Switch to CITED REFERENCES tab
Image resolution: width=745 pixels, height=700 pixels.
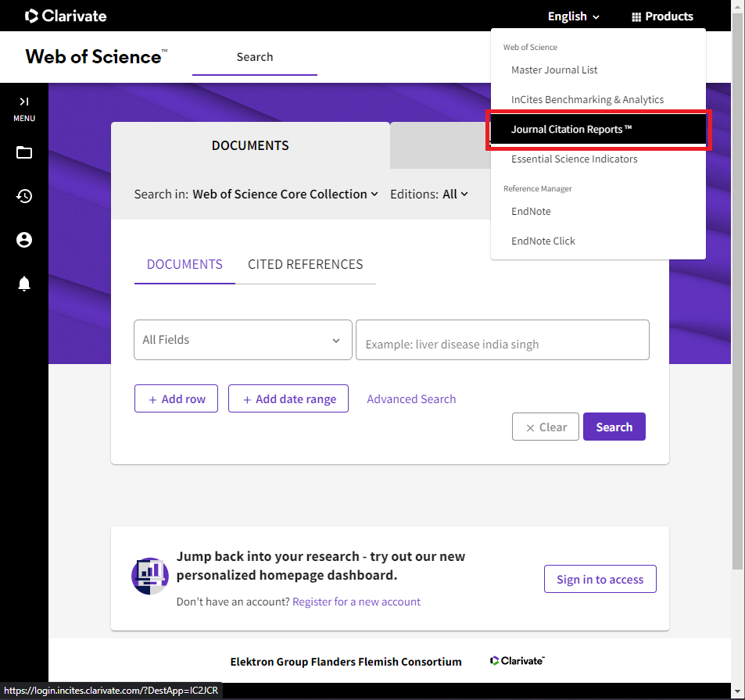pyautogui.click(x=306, y=265)
